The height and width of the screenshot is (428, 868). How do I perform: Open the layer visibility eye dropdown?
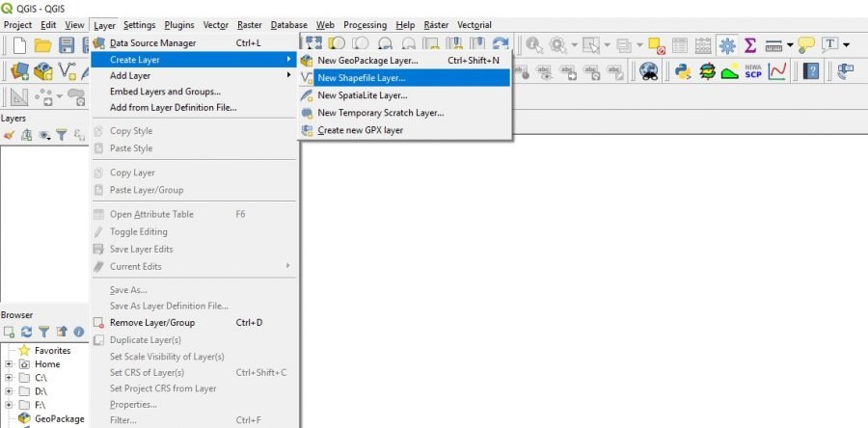point(44,134)
